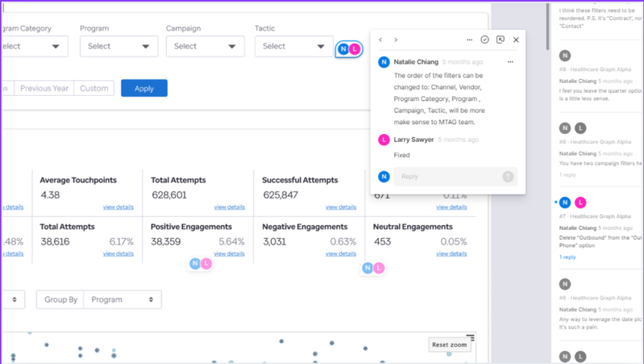Click the Average Touchpoints value 4.38
Image resolution: width=644 pixels, height=364 pixels.
[50, 195]
